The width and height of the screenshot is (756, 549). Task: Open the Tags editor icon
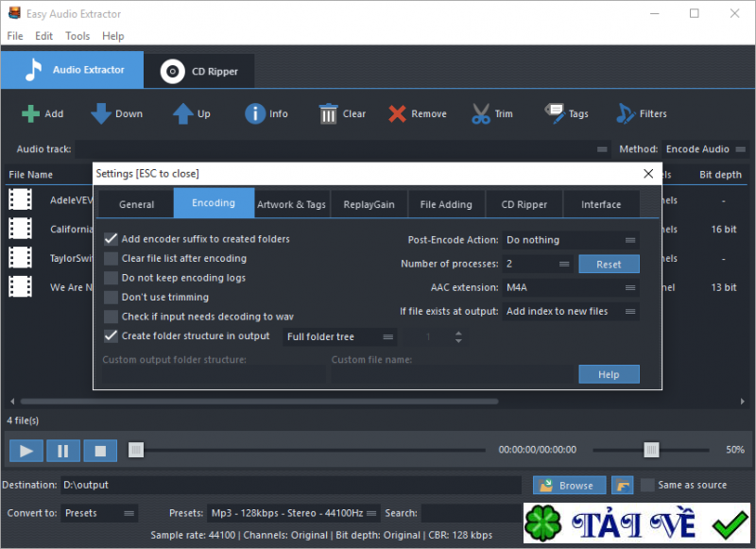tap(555, 114)
